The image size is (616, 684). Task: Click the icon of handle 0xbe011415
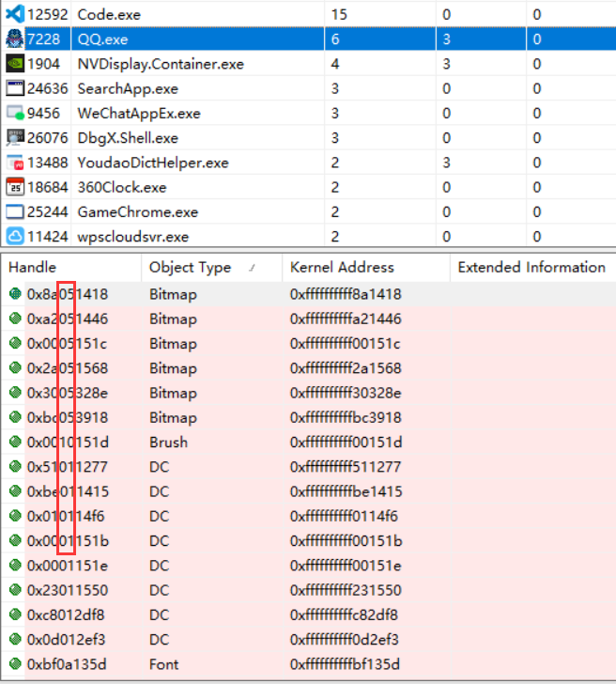(x=15, y=491)
